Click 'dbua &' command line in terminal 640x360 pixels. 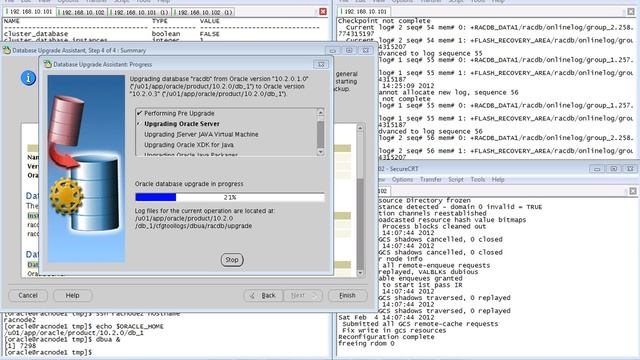pos(62,339)
